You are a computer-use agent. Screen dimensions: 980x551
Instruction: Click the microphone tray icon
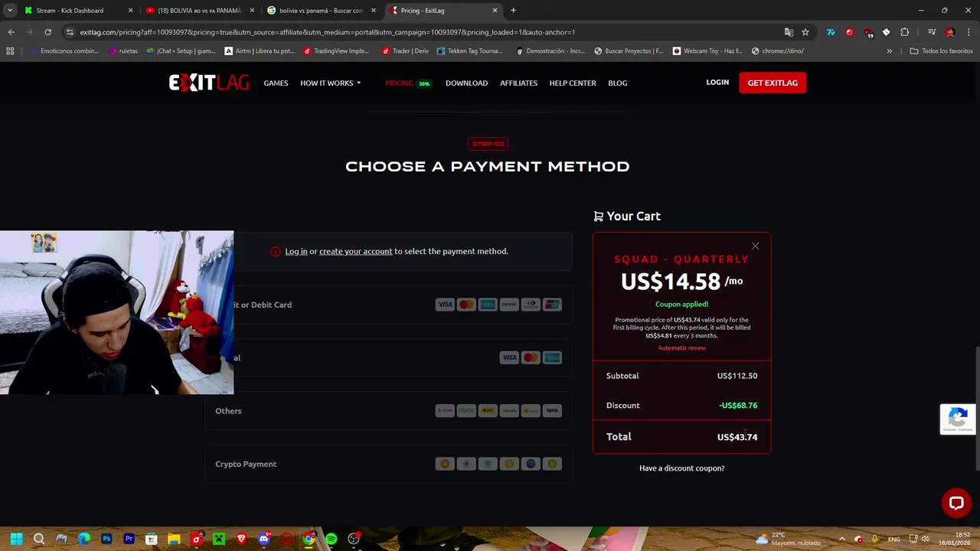(x=874, y=539)
